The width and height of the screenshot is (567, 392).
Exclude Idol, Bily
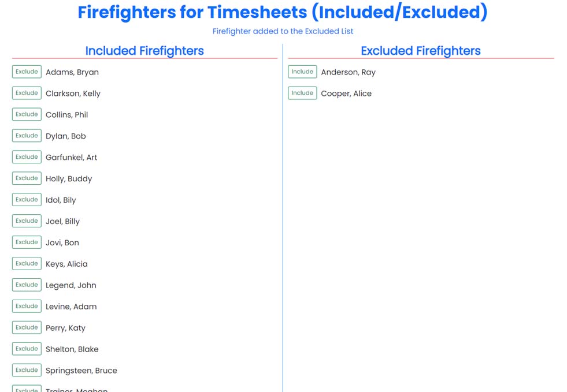click(x=26, y=199)
